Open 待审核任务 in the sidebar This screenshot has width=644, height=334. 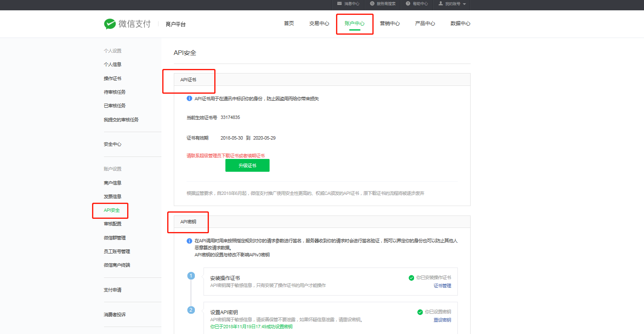tap(115, 92)
